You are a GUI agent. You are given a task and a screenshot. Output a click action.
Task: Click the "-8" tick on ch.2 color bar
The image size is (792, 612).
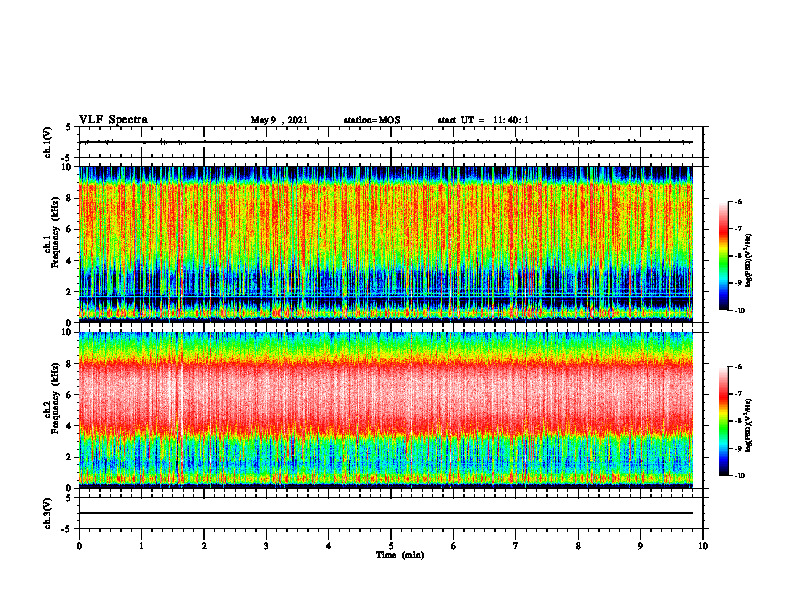click(x=738, y=421)
